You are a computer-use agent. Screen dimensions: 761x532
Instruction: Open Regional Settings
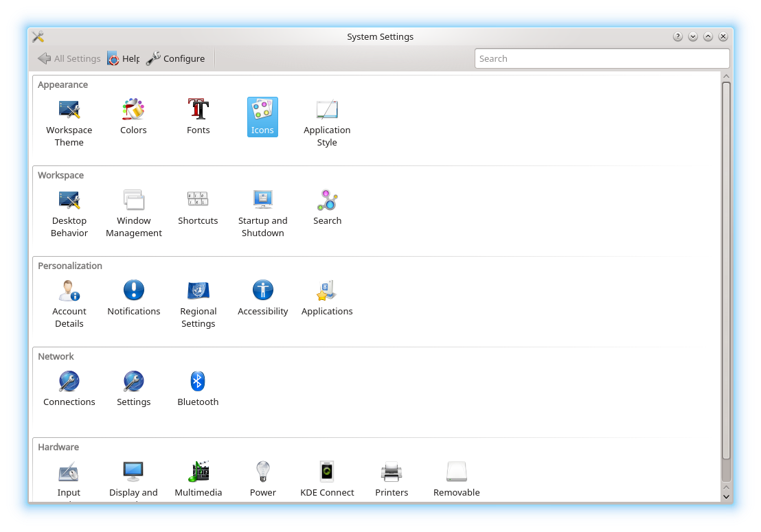tap(198, 297)
